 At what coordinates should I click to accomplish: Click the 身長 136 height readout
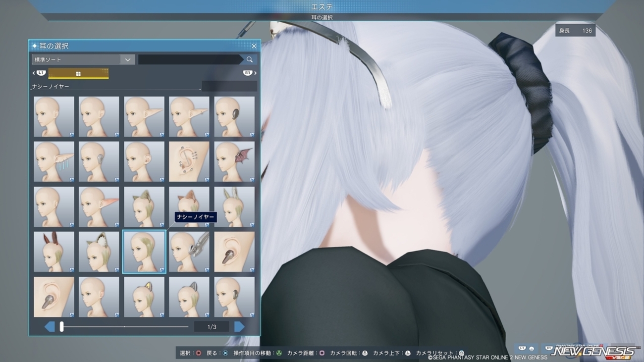point(575,31)
